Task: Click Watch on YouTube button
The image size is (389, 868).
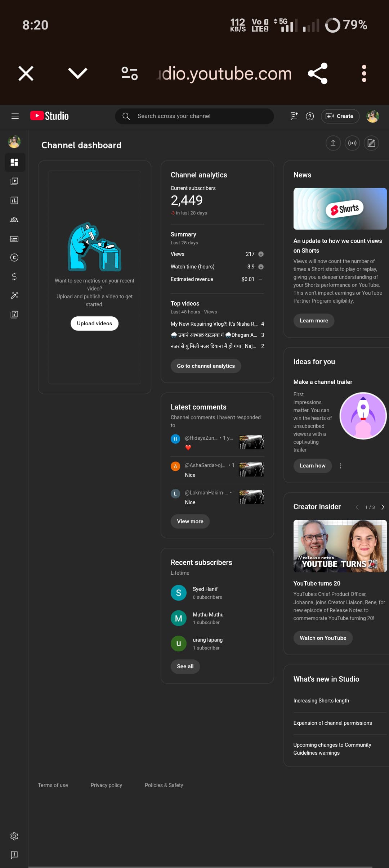Action: [x=323, y=638]
